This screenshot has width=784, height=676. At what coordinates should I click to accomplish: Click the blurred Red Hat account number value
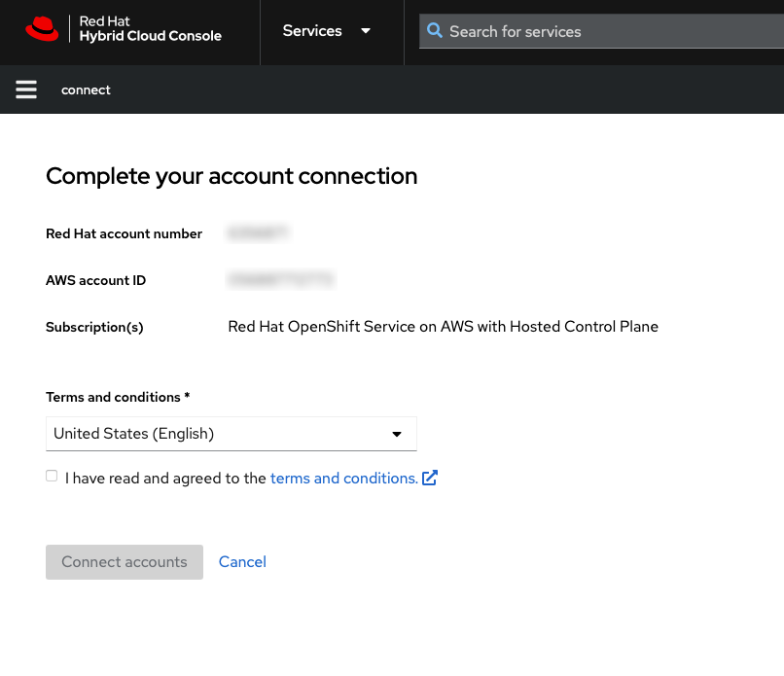(x=258, y=233)
